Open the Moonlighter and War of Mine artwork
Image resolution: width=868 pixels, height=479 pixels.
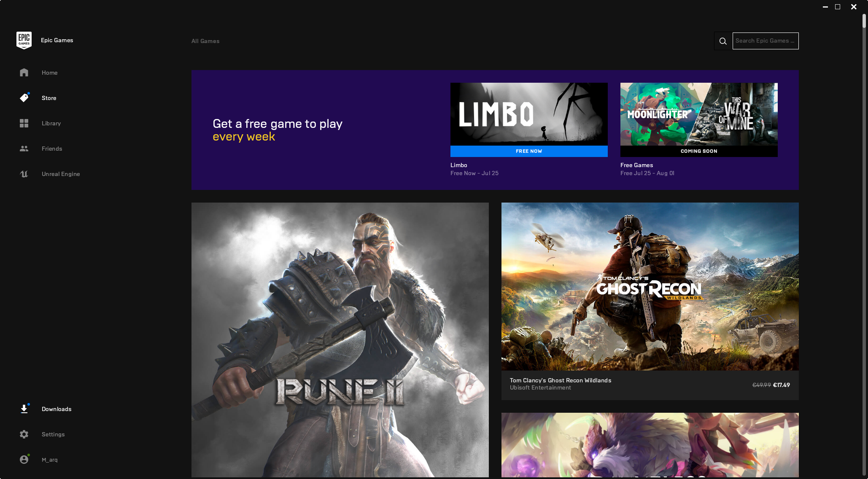tap(699, 114)
